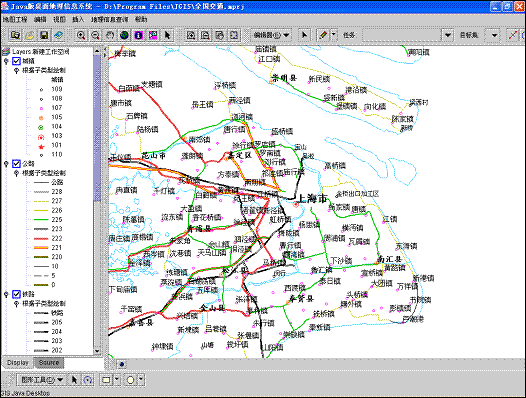The image size is (526, 398).
Task: Click the new map project icon
Action: [x=15, y=35]
